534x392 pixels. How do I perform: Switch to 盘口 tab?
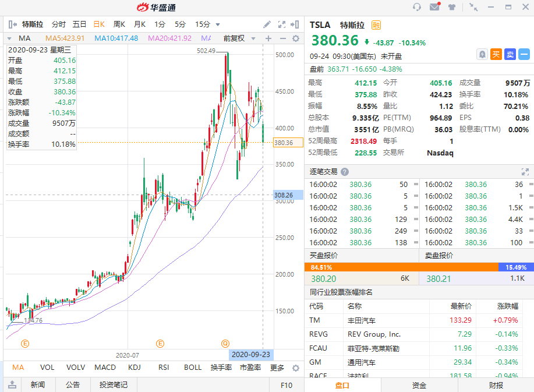342,385
